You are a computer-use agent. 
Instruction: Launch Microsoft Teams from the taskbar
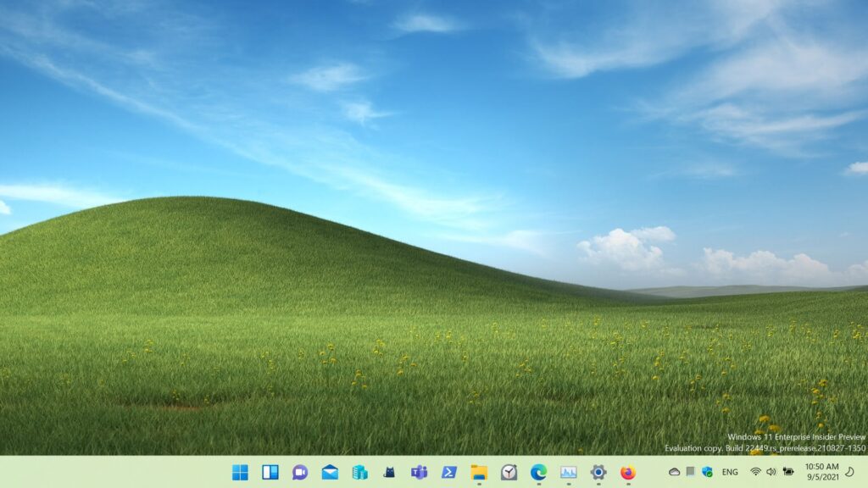419,472
